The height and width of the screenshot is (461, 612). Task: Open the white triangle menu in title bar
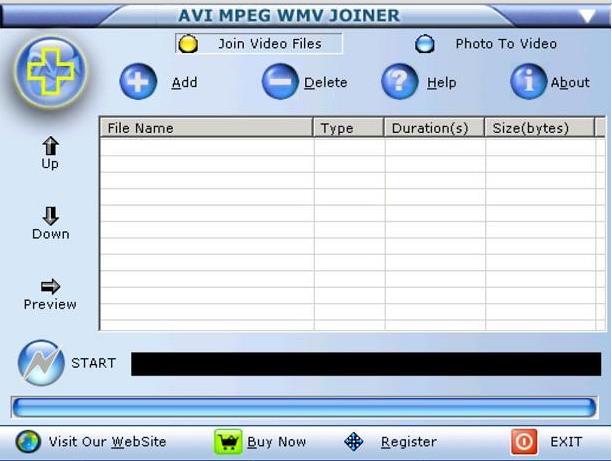pos(587,16)
